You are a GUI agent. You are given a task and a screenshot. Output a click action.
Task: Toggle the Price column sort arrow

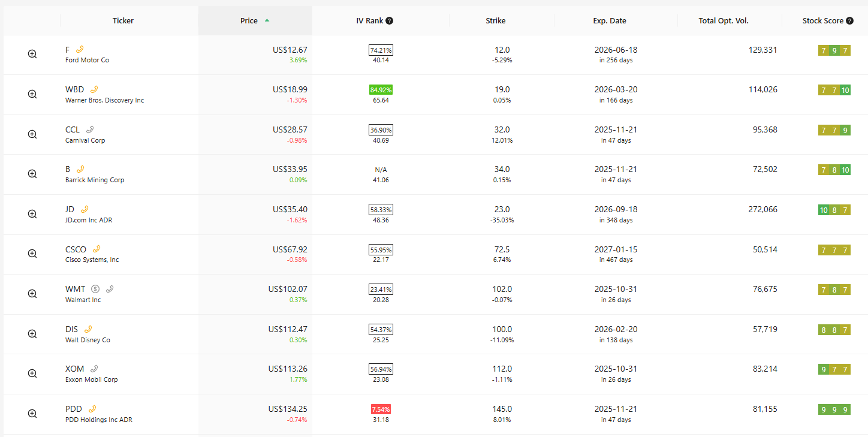pos(267,20)
